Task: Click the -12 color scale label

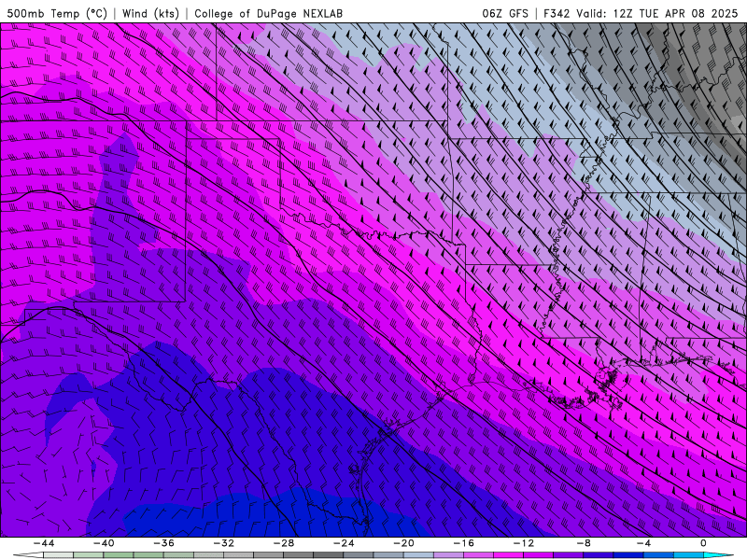Action: pyautogui.click(x=524, y=543)
